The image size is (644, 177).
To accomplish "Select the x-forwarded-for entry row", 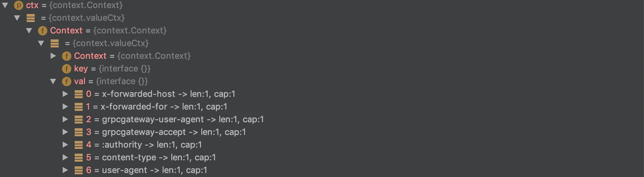I will pyautogui.click(x=151, y=107).
